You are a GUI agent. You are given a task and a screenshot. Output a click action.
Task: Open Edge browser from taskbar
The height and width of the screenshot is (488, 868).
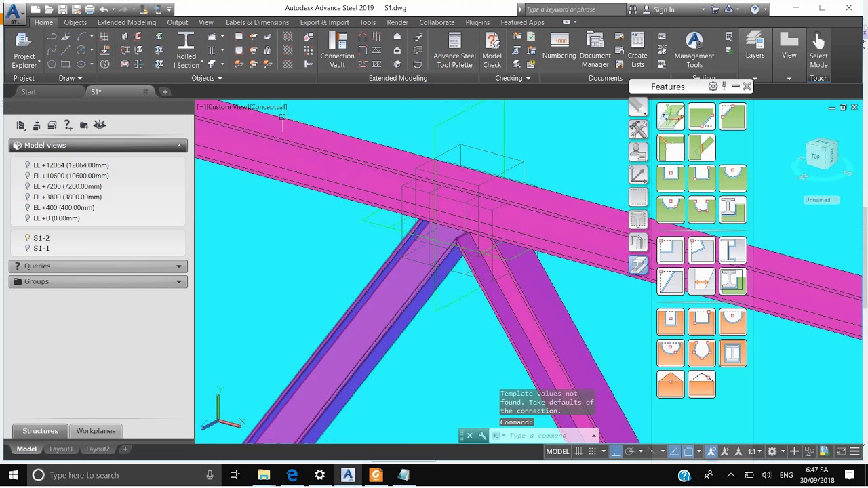(x=292, y=475)
